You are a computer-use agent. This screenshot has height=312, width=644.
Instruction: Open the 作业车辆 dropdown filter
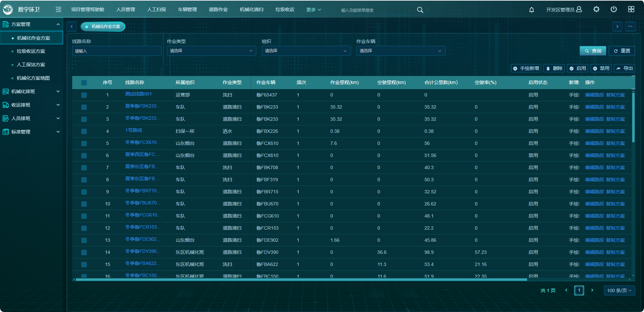tap(400, 51)
